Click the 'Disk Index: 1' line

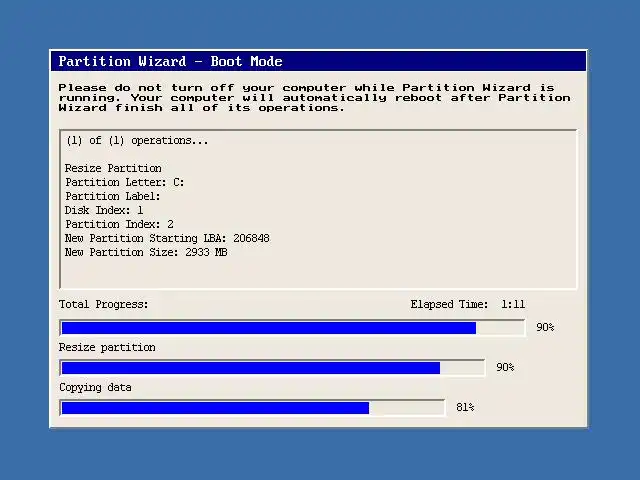pyautogui.click(x=104, y=210)
